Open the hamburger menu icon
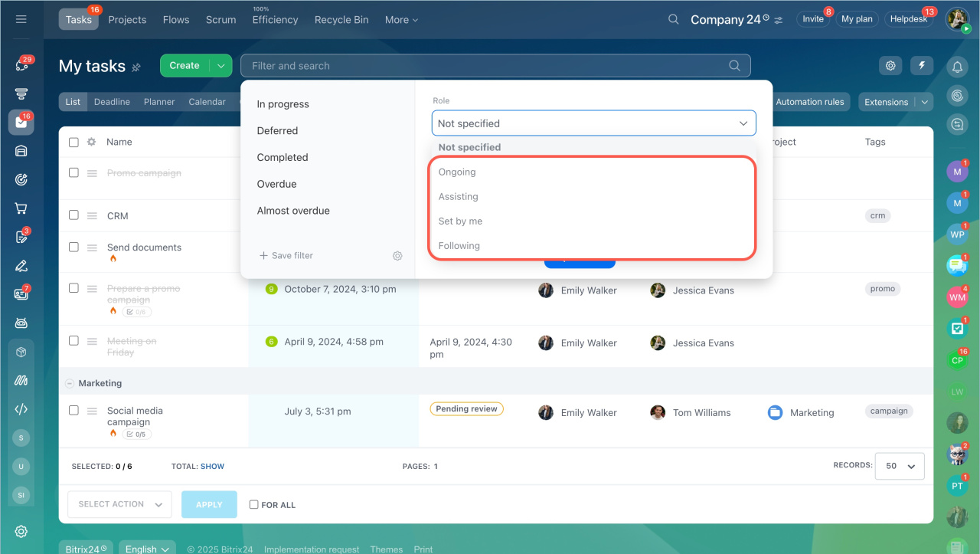Screen dimensions: 980x554 point(21,19)
